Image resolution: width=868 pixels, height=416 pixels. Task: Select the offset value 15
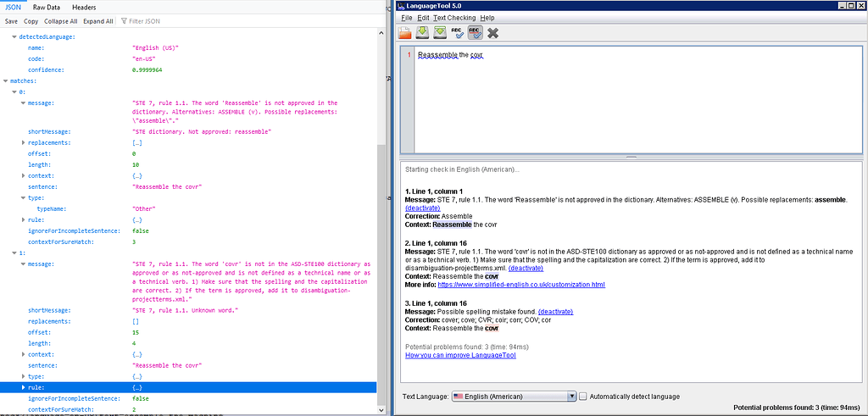pos(136,332)
